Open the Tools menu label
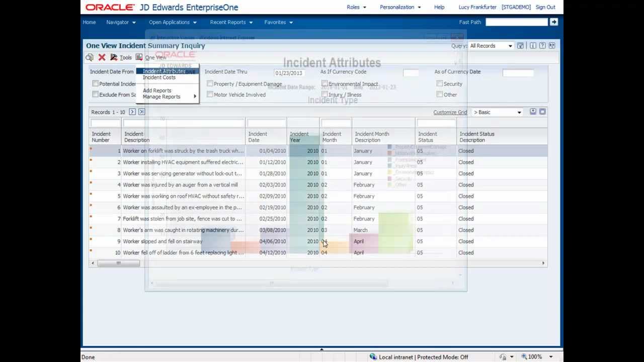644x362 pixels. pyautogui.click(x=126, y=58)
